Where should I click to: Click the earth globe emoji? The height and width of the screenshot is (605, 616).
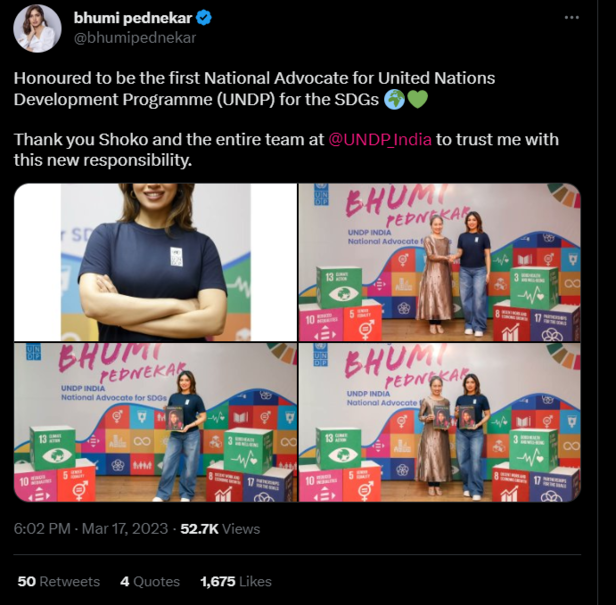[x=394, y=99]
